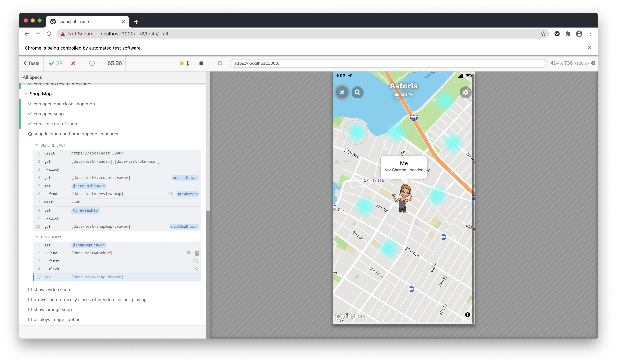Click the Mapbox attribution info icon

coord(467,315)
